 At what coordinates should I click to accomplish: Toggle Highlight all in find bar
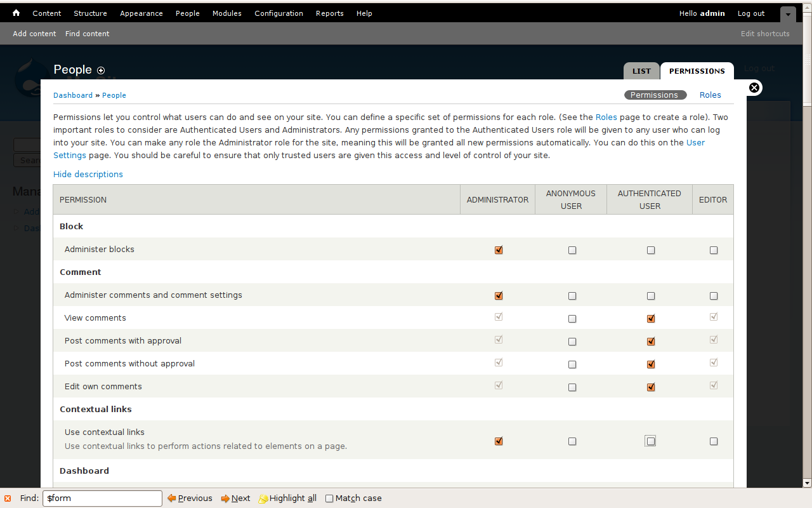pyautogui.click(x=287, y=498)
